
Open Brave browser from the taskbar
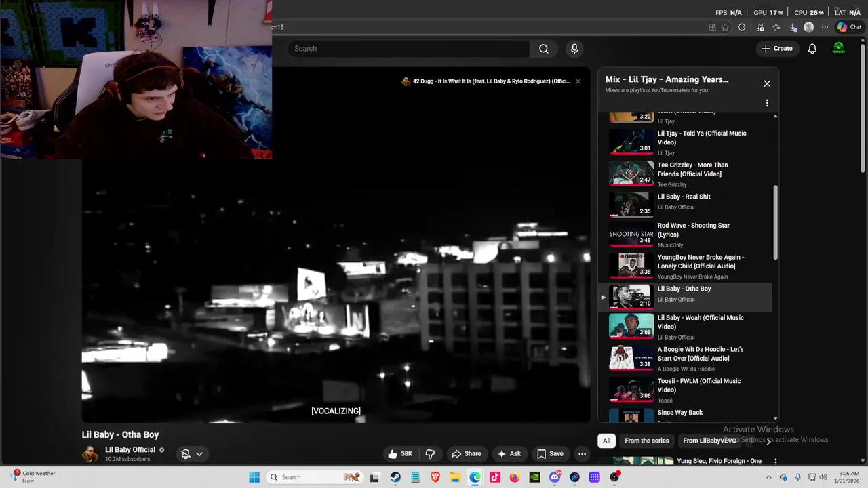435,477
